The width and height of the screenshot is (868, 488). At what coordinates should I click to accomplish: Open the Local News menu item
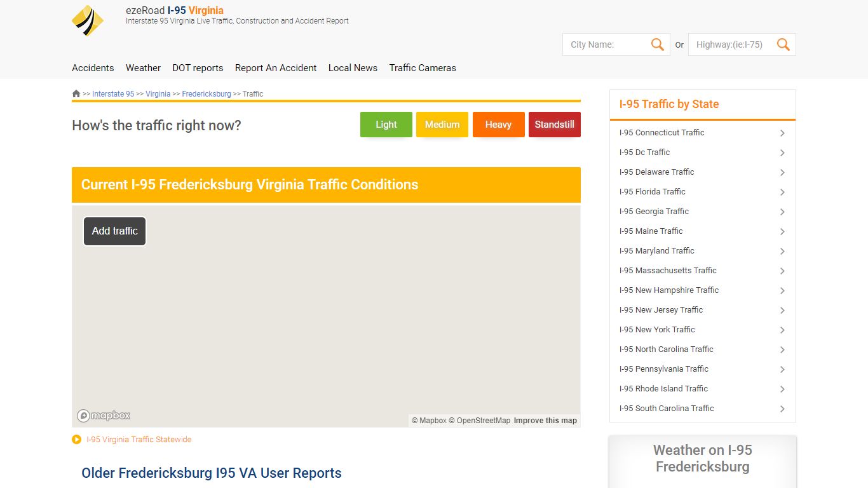[x=353, y=68]
